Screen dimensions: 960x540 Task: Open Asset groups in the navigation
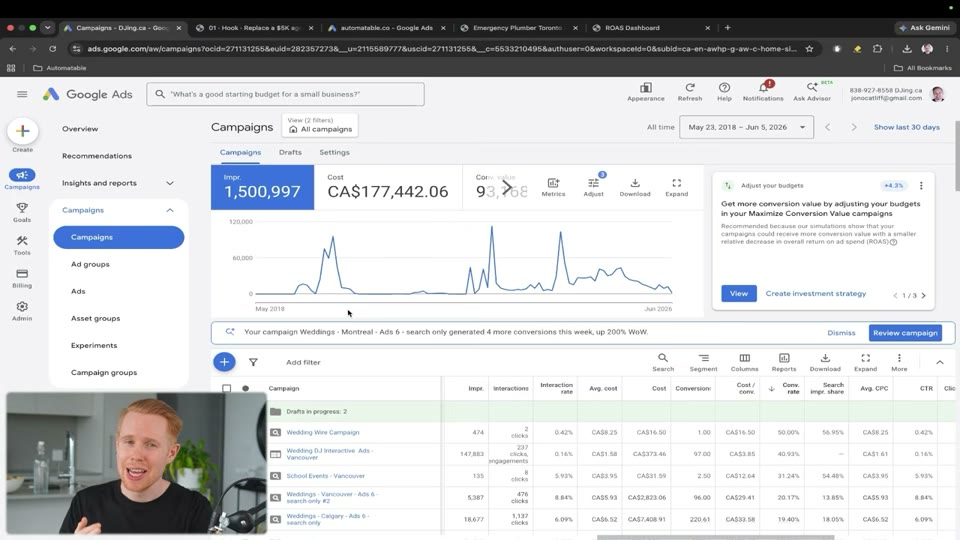point(96,318)
